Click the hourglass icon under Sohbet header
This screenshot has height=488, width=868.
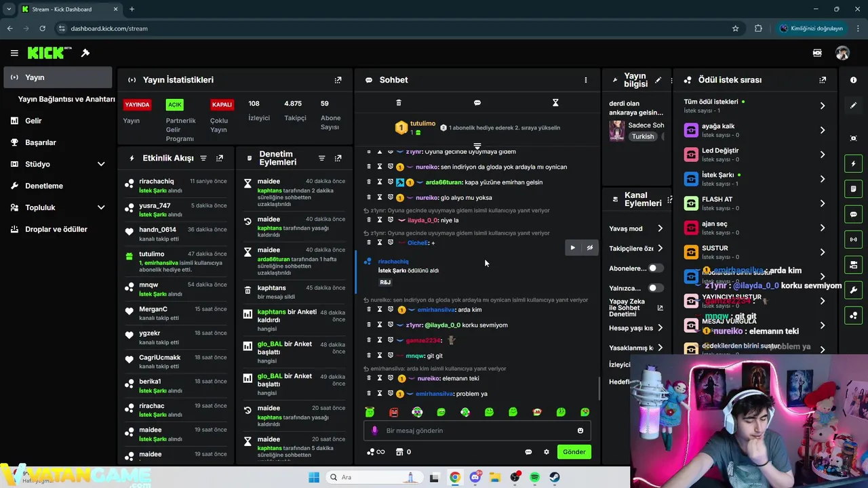point(555,102)
